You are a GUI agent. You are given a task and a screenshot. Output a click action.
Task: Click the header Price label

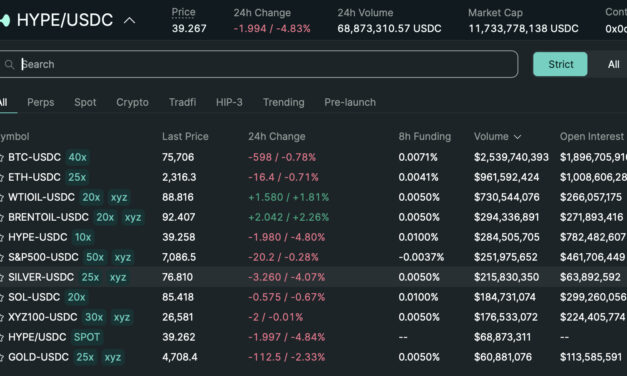coord(184,12)
